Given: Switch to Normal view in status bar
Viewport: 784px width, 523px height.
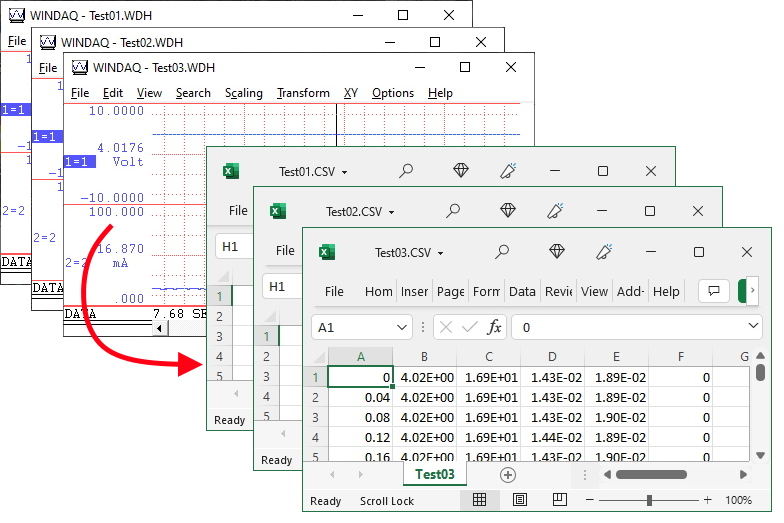Looking at the screenshot, I should 480,500.
